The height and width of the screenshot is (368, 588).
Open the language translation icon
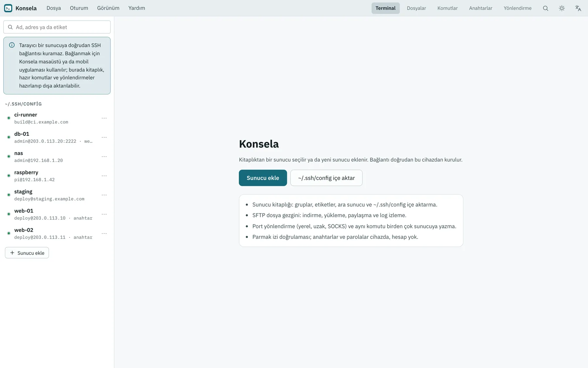(578, 8)
